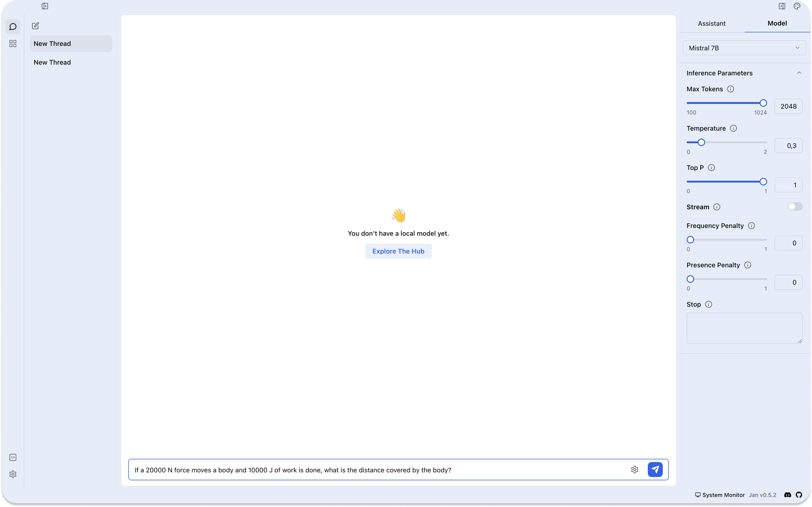Click the chat threads bubble icon

13,27
